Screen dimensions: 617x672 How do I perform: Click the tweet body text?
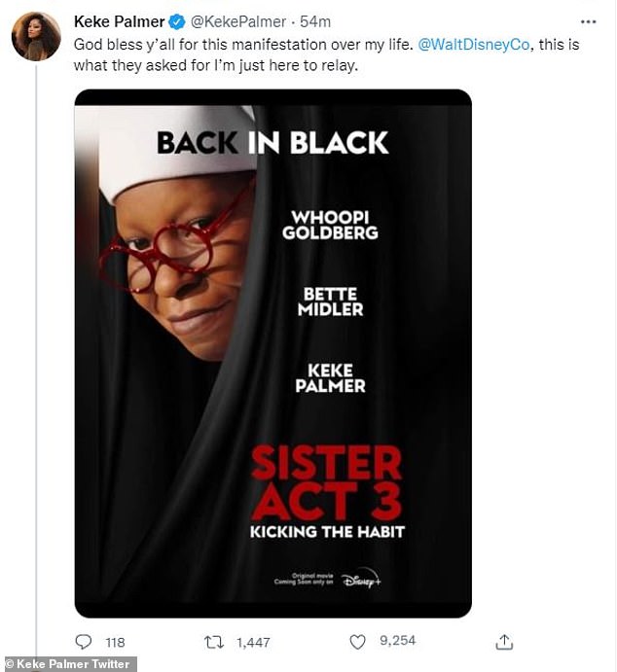(326, 54)
